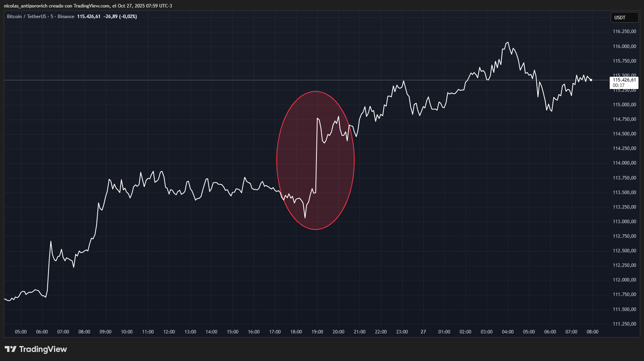Click the nicolas_antiporovich author caption
The width and height of the screenshot is (644, 361).
tap(26, 6)
